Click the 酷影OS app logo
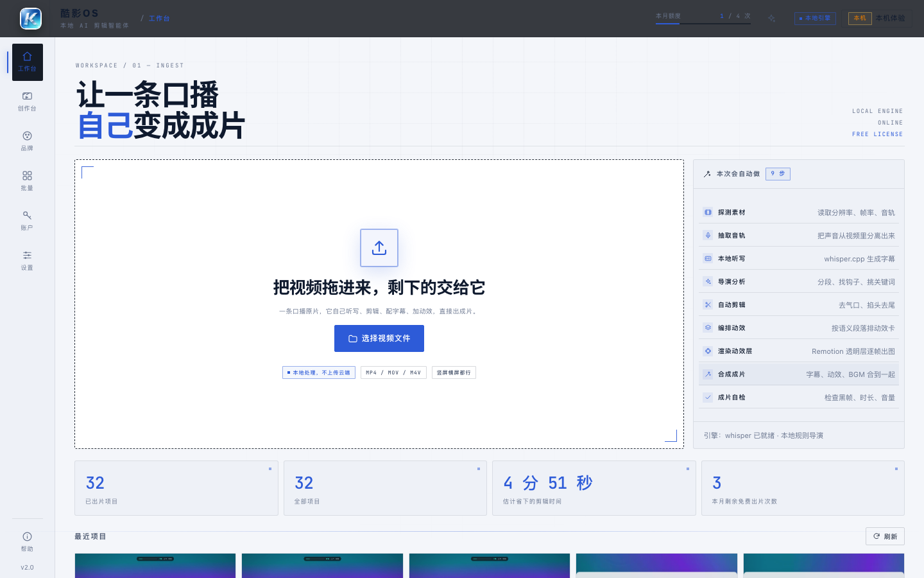Viewport: 924px width, 578px height. point(31,19)
